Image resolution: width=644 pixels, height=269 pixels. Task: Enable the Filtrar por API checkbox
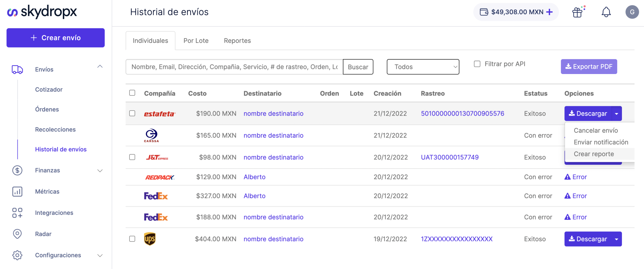[x=477, y=64]
